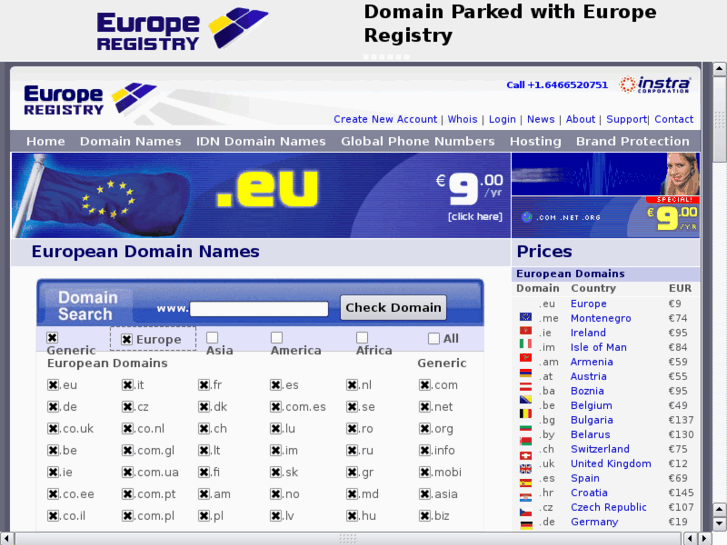Click the vertical scrollbar up arrow
The height and width of the screenshot is (545, 727).
(719, 69)
